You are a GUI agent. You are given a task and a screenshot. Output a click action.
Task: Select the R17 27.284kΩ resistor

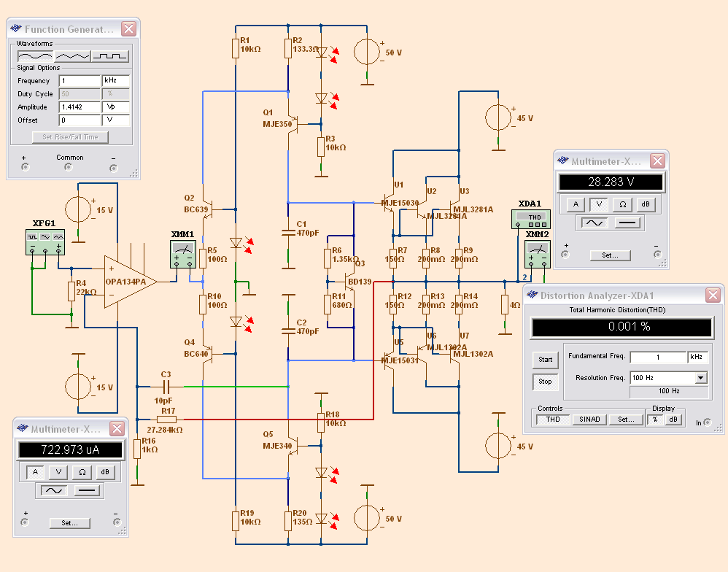pos(166,420)
